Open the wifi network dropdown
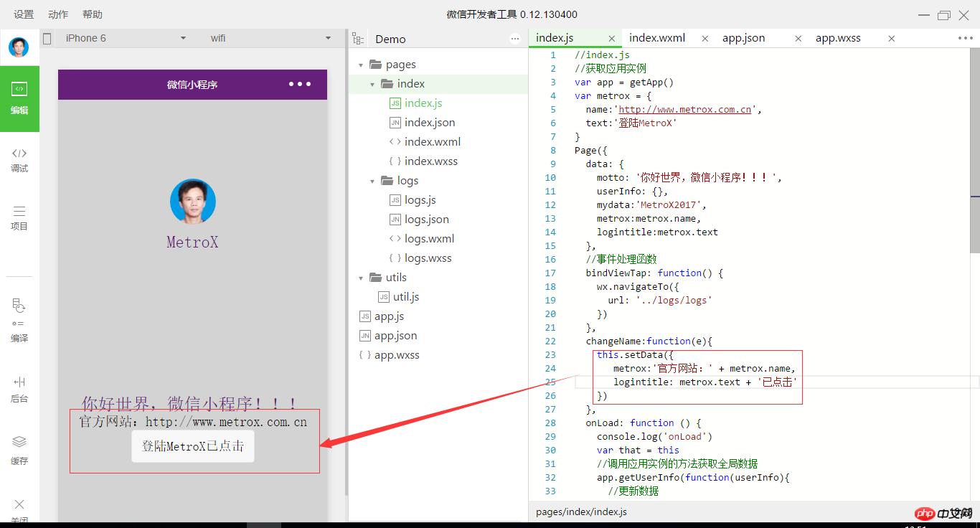The width and height of the screenshot is (980, 528). (x=270, y=38)
